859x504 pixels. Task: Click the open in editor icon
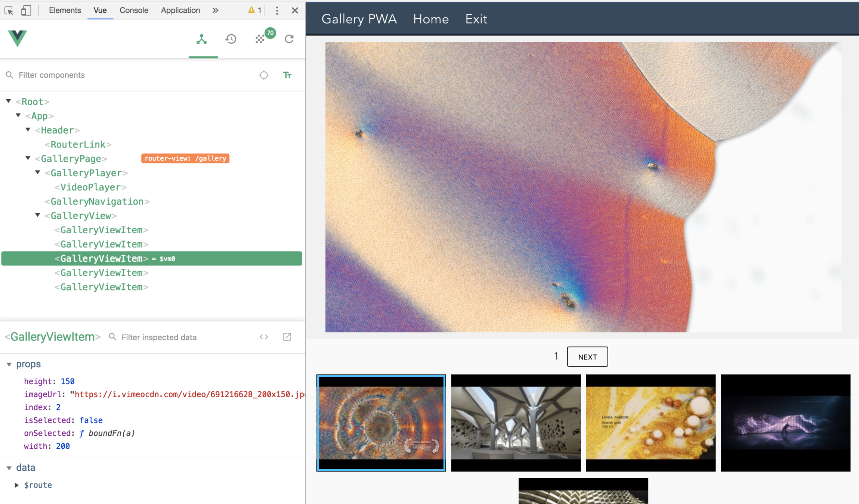click(x=287, y=337)
